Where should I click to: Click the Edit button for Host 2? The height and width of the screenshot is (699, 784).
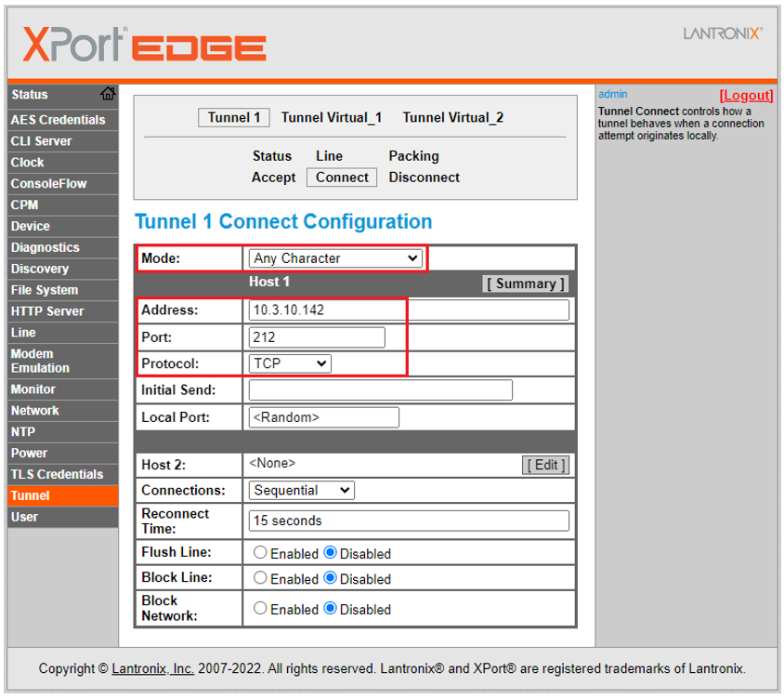(x=545, y=466)
